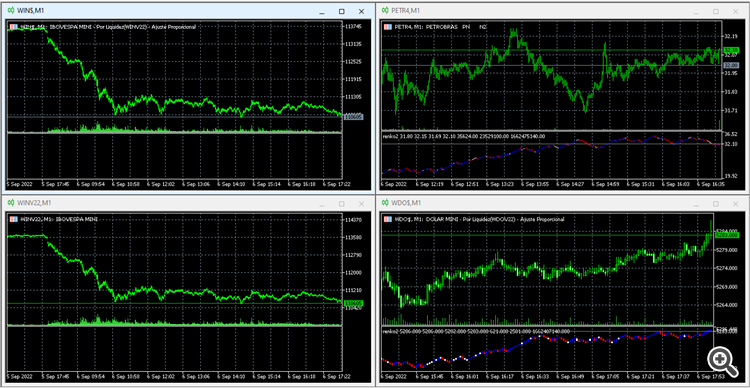Click '5 Sep 17:45' on WINV22 time axis
The width and height of the screenshot is (750, 388).
click(55, 377)
